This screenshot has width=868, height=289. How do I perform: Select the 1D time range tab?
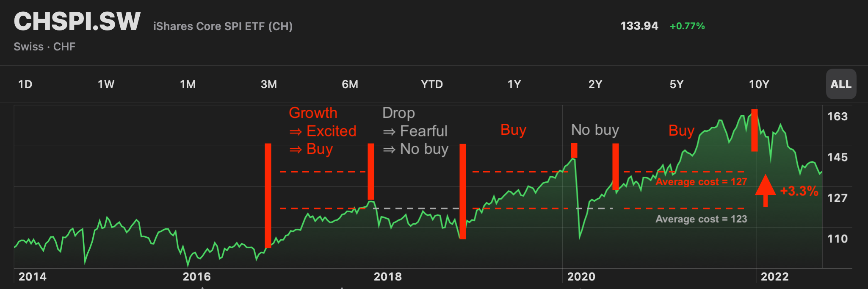click(25, 84)
